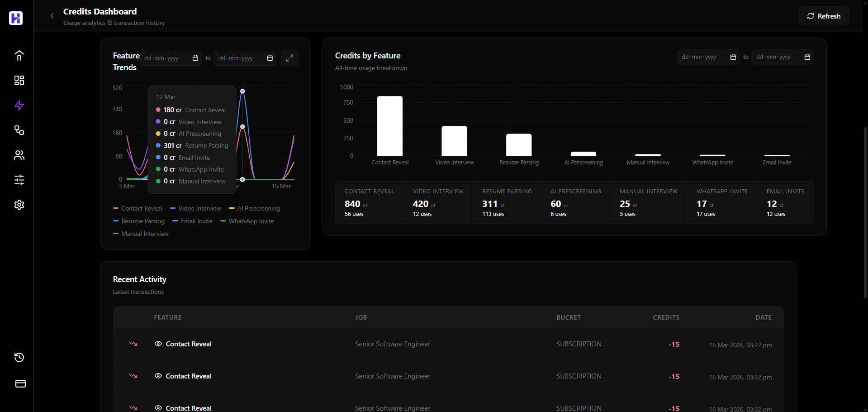This screenshot has width=868, height=412.
Task: Click the page vertical scrollbar
Action: coord(865,212)
